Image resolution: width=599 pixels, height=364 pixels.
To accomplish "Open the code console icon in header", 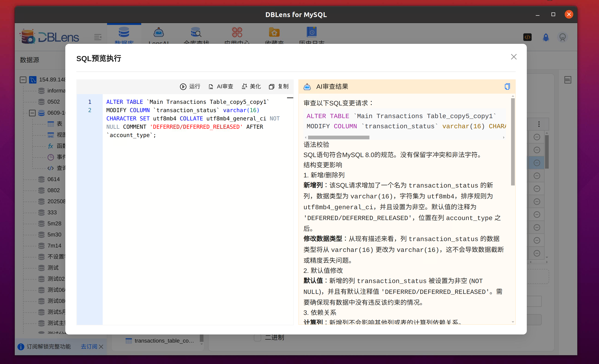I will tap(527, 37).
